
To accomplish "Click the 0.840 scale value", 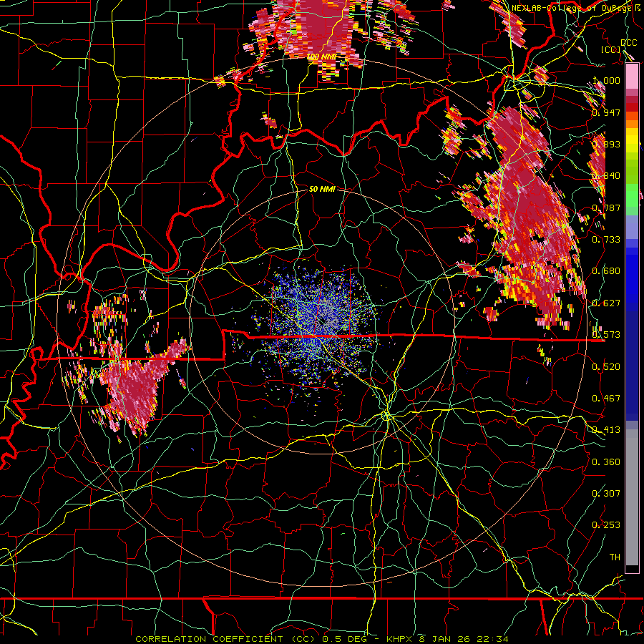I will coord(606,176).
